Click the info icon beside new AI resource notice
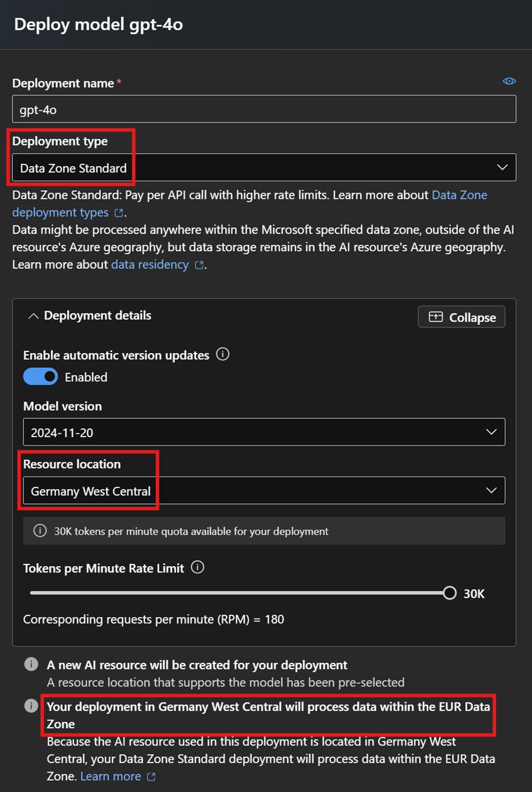The height and width of the screenshot is (792, 532). [31, 664]
